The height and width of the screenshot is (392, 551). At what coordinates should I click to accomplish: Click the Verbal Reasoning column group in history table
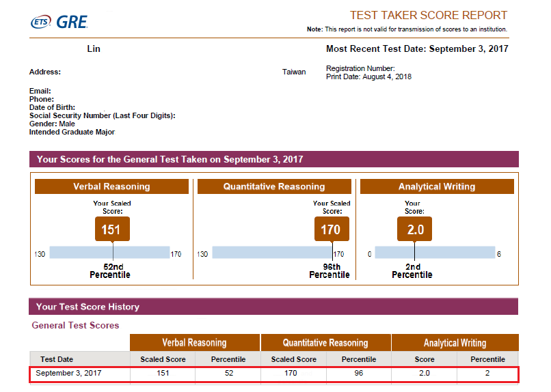point(195,343)
